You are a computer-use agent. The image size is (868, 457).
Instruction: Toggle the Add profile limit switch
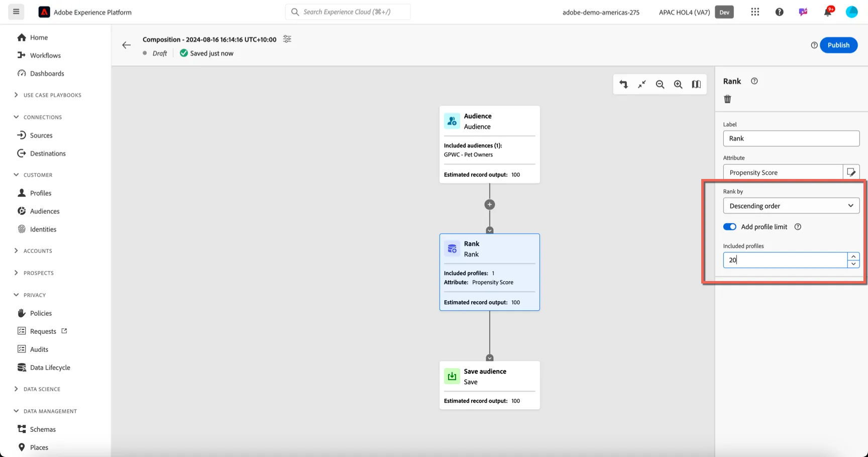click(730, 227)
